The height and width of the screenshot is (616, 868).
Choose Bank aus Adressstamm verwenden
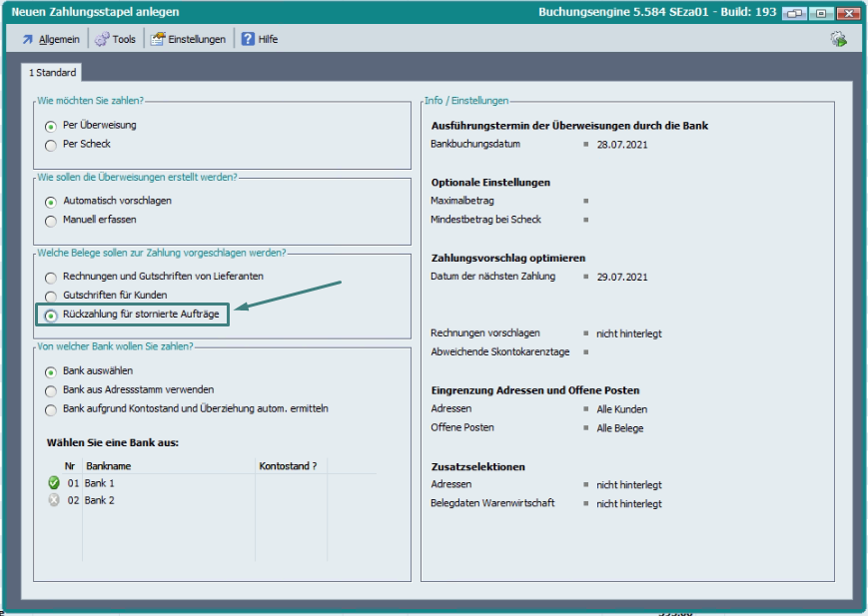click(51, 390)
